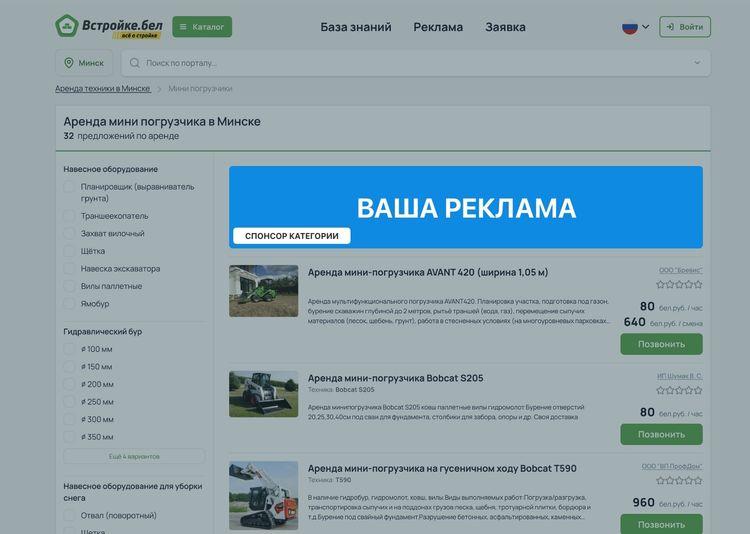Click the 32 предложений по аренде count
Viewport: 750px width, 534px height.
click(x=121, y=136)
